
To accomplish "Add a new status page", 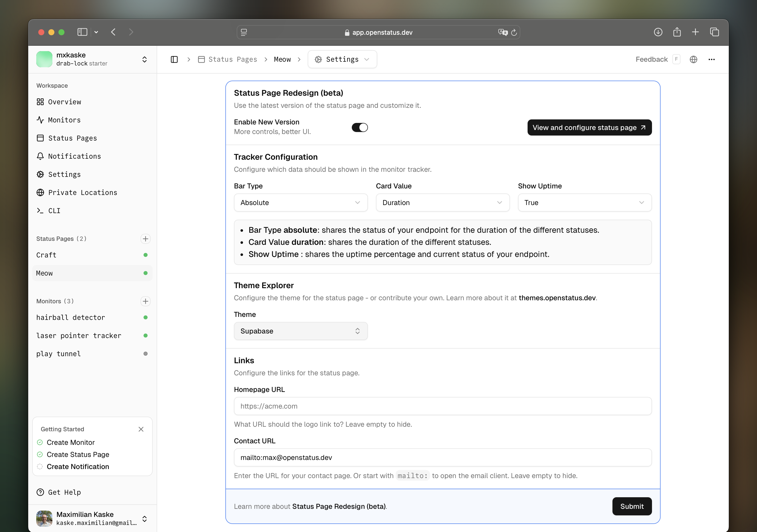I will pyautogui.click(x=146, y=239).
